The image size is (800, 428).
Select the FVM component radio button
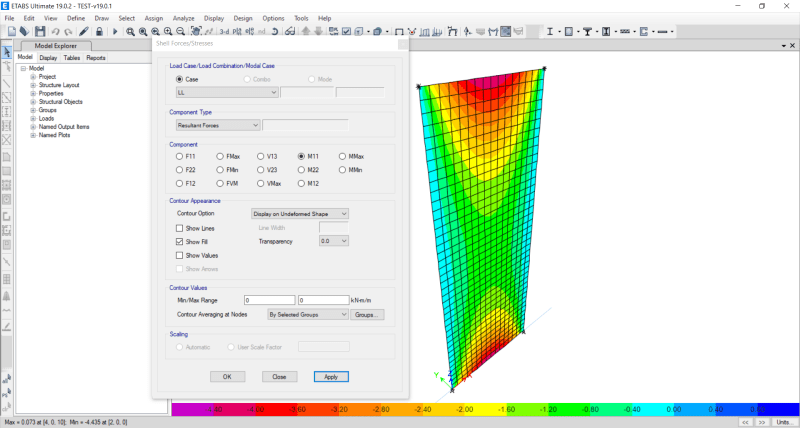[x=220, y=183]
